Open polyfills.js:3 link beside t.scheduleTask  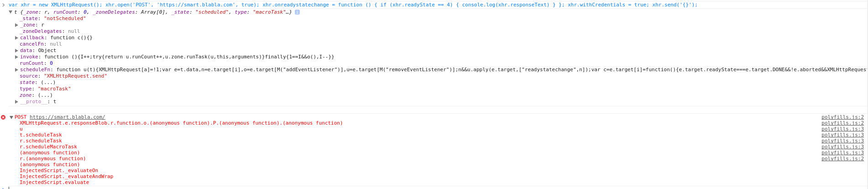842,135
